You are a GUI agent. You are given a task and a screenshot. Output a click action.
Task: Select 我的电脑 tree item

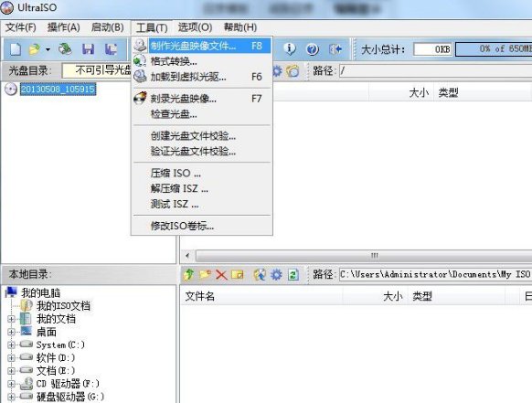[x=40, y=292]
